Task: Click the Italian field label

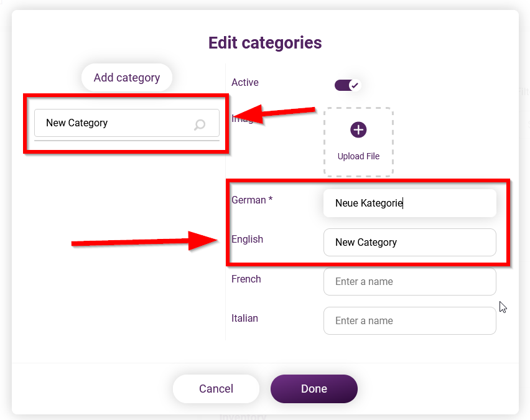Action: (244, 318)
